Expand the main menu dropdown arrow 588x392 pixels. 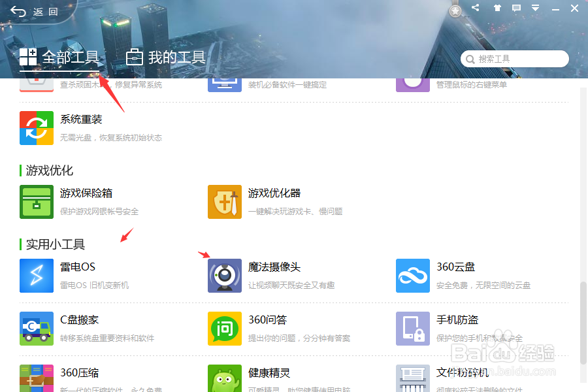pos(535,8)
